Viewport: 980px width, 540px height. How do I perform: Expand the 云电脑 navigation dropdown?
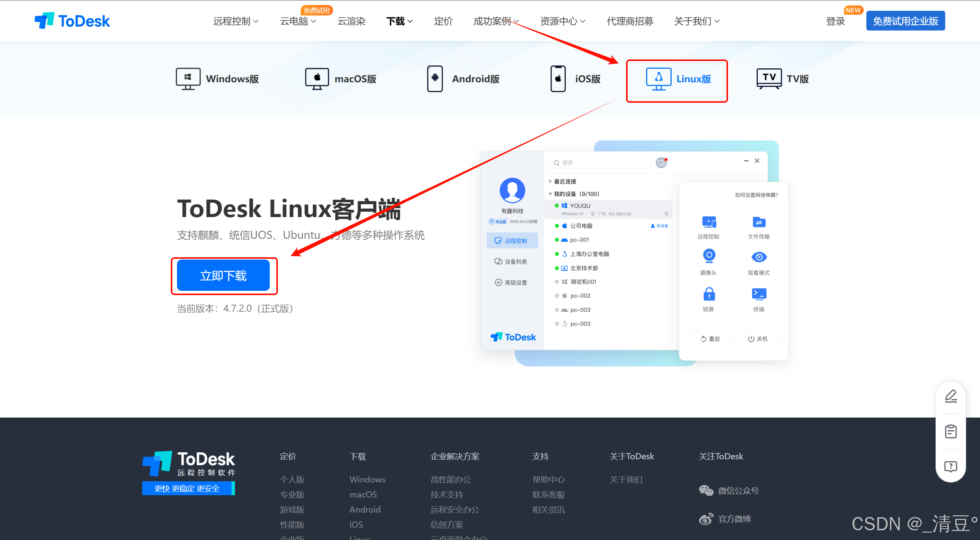[x=298, y=21]
